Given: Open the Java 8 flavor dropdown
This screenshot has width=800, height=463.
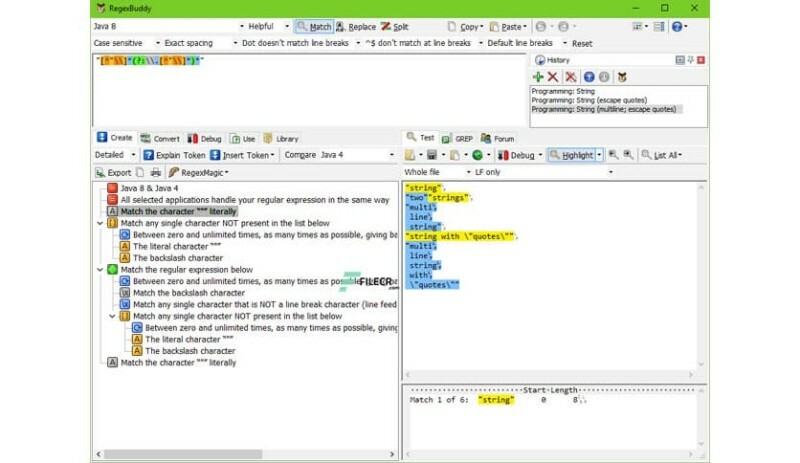Looking at the screenshot, I should 166,27.
